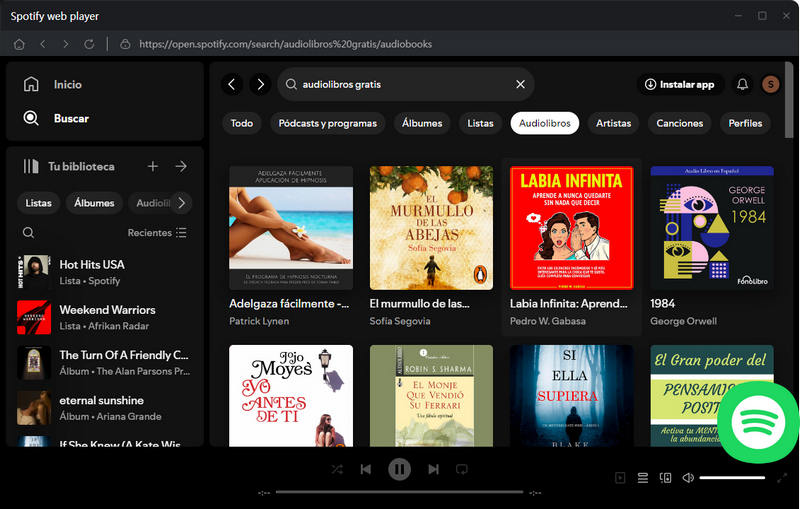Select the Listas search tab
This screenshot has height=509, width=800.
(x=481, y=123)
